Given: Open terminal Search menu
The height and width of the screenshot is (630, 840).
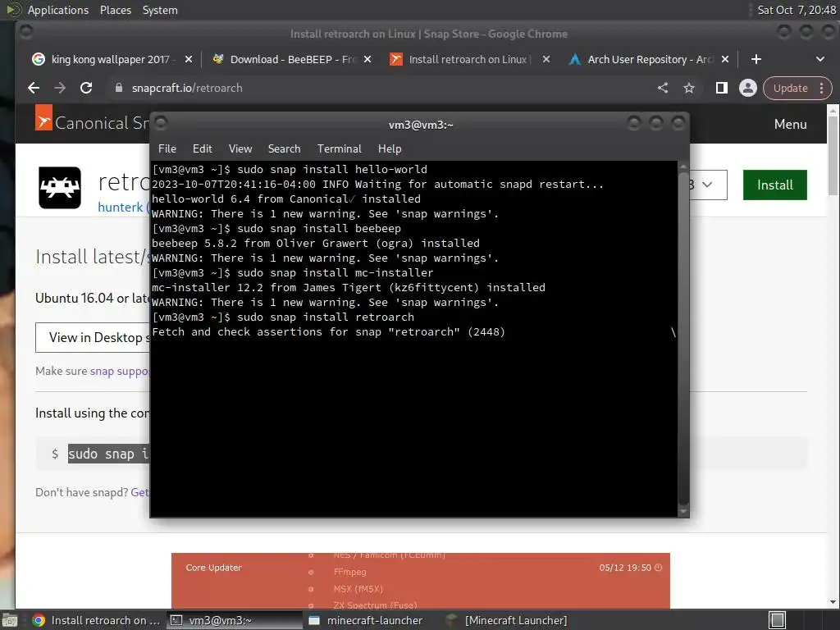Looking at the screenshot, I should pyautogui.click(x=284, y=148).
